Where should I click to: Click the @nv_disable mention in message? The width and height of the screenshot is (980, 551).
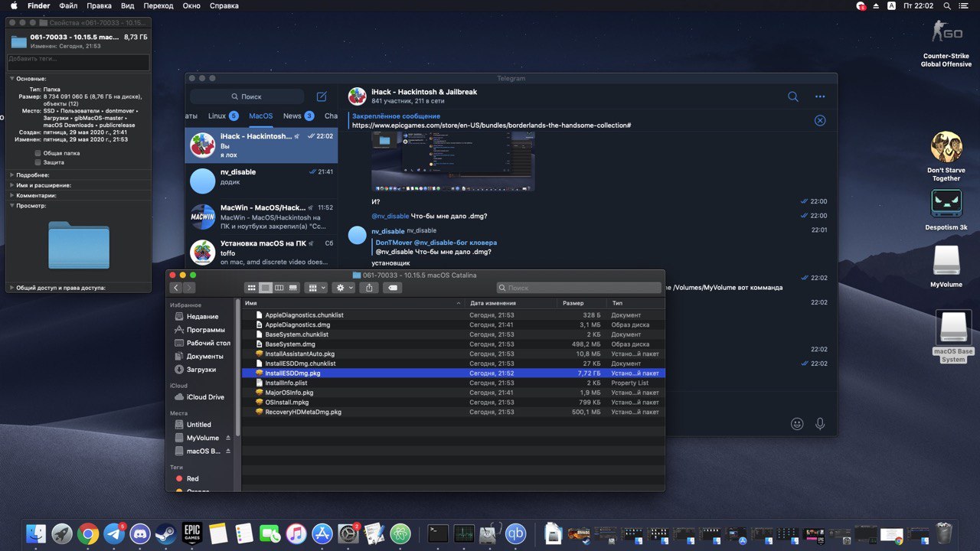(x=390, y=216)
